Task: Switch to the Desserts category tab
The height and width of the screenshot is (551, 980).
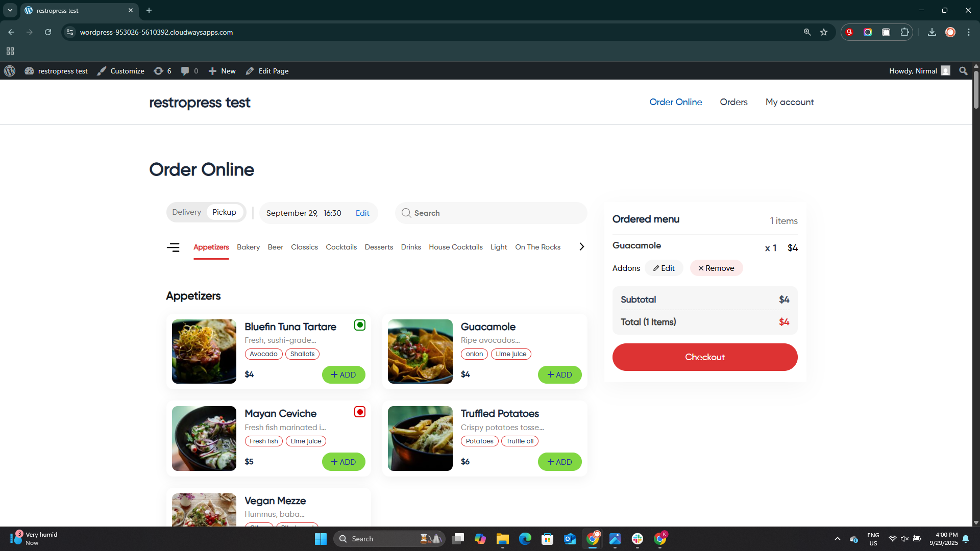Action: (379, 247)
